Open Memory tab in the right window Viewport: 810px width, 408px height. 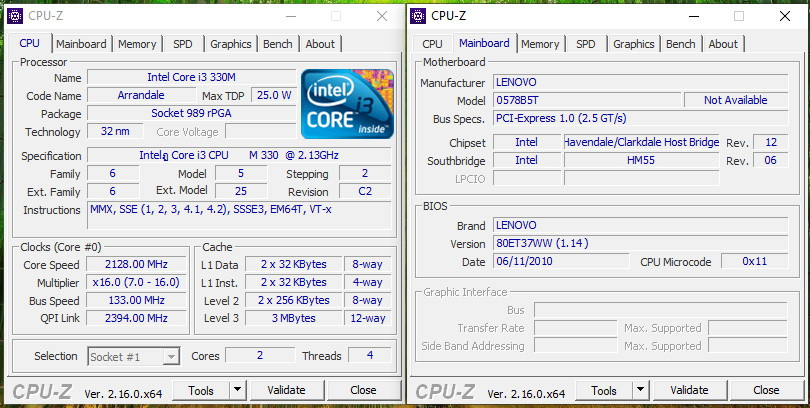click(540, 44)
